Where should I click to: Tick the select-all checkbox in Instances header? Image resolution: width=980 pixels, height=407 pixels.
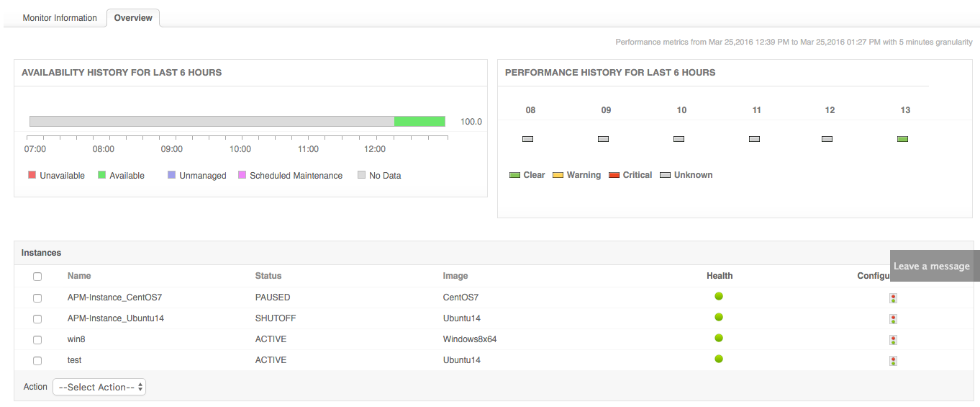37,277
